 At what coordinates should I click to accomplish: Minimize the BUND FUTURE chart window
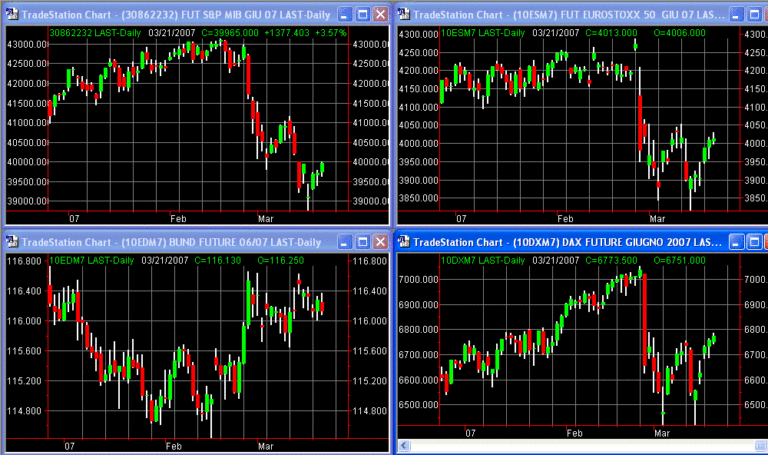[343, 243]
